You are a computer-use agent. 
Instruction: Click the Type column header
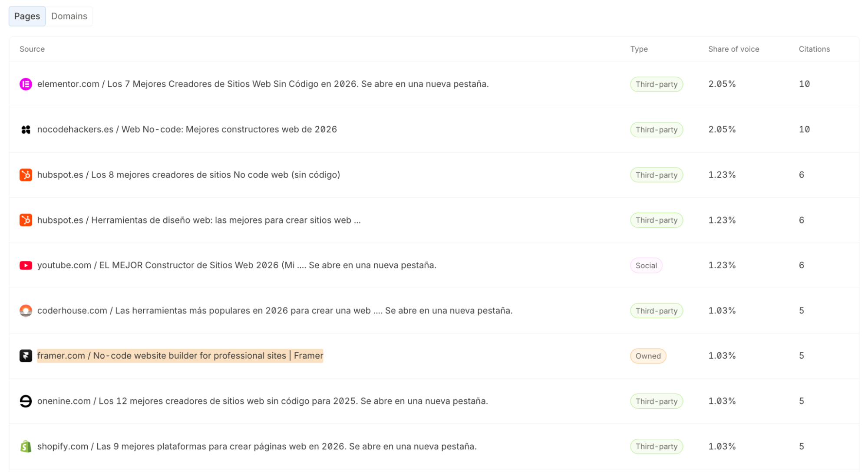tap(639, 49)
